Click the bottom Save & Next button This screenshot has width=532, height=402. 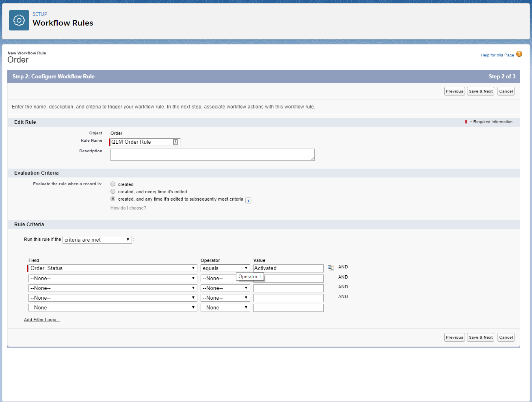(x=481, y=337)
